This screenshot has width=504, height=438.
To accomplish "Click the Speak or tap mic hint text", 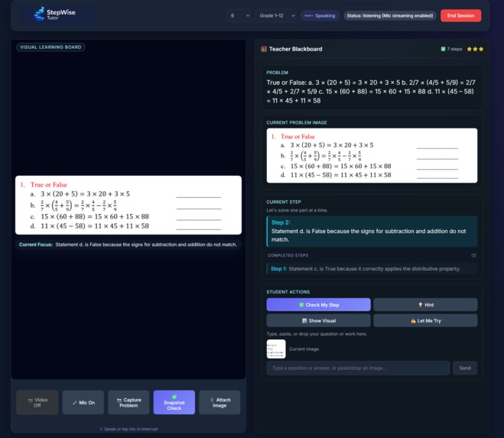I will [128, 429].
